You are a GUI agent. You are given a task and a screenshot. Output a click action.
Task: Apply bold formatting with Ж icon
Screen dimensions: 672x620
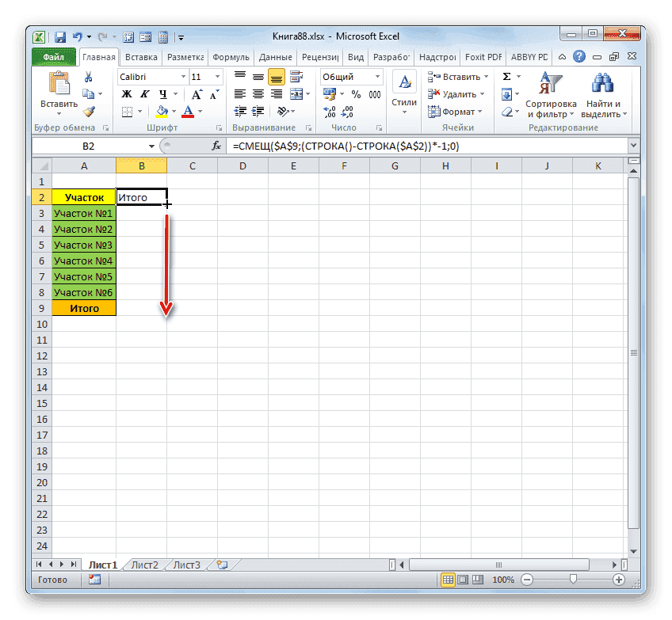click(x=126, y=93)
